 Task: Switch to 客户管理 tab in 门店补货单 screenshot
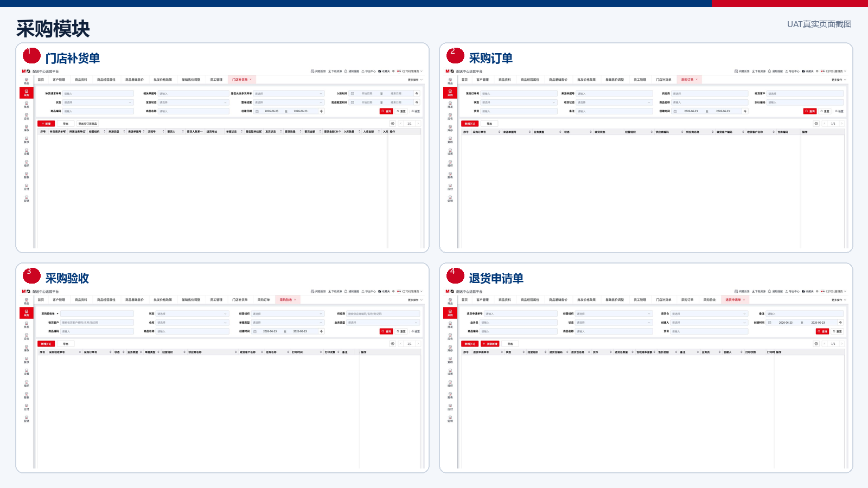click(59, 80)
